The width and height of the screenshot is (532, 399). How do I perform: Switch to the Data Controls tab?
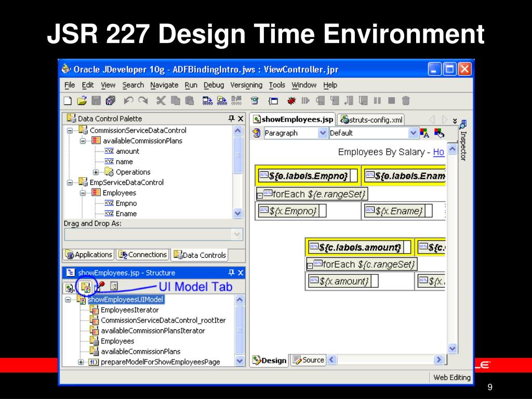pyautogui.click(x=200, y=255)
